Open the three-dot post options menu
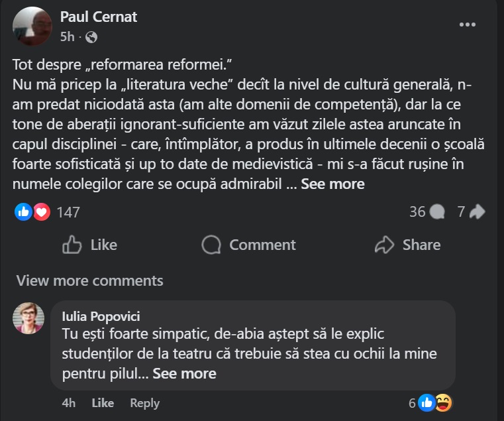The height and width of the screenshot is (421, 504). click(x=468, y=25)
